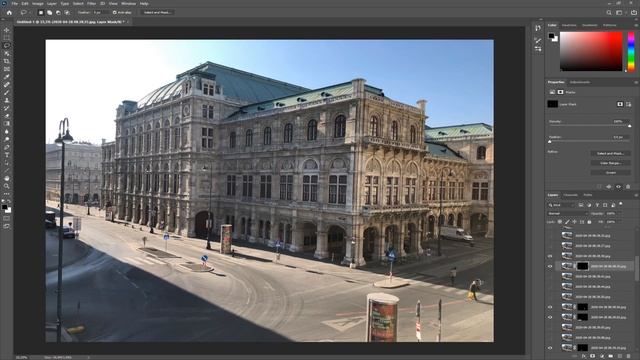640x360 pixels.
Task: Select the Crop tool
Action: click(x=7, y=61)
